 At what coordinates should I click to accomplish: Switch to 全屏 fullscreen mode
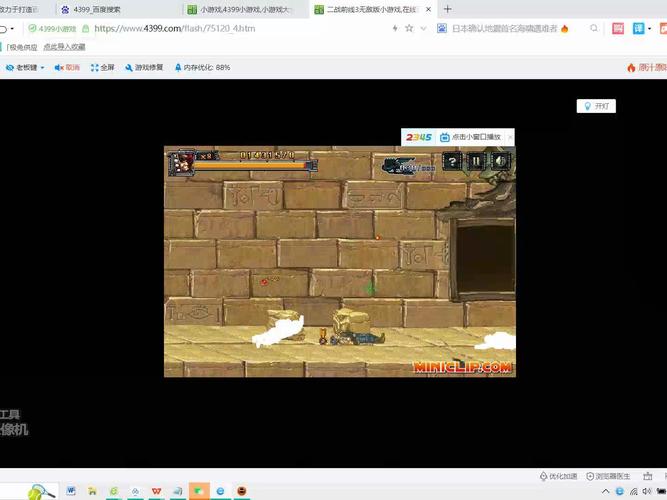[103, 67]
